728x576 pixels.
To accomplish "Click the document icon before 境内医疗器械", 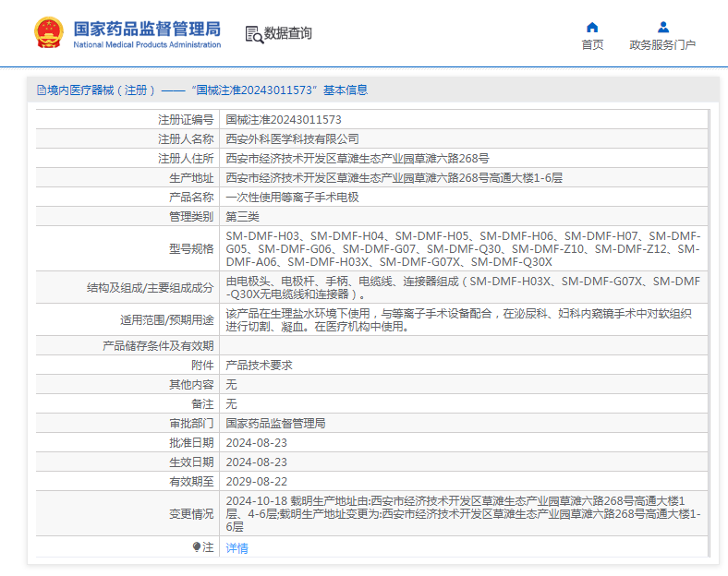I will (41, 90).
